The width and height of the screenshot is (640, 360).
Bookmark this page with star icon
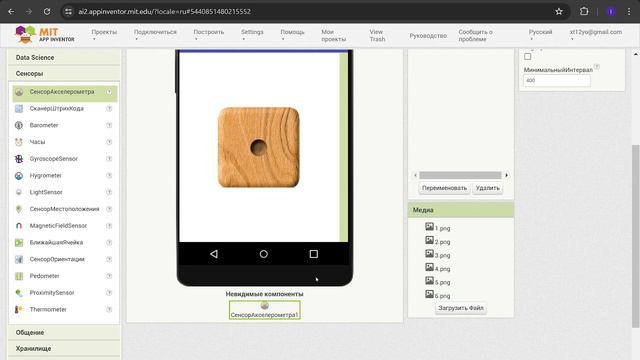pyautogui.click(x=559, y=11)
